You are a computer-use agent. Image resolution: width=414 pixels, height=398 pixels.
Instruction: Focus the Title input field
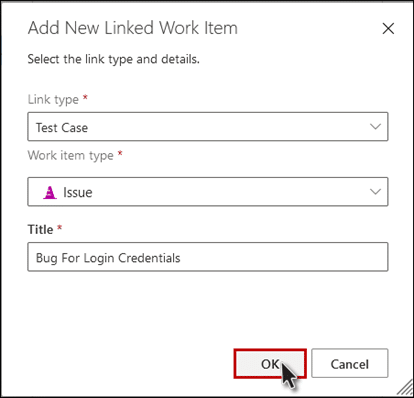coord(208,257)
